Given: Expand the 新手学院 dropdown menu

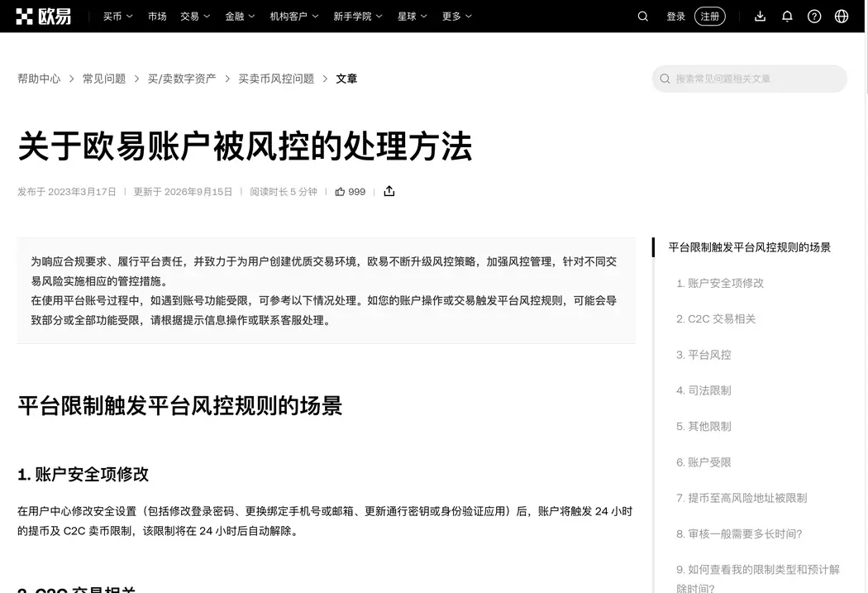Looking at the screenshot, I should [x=358, y=17].
